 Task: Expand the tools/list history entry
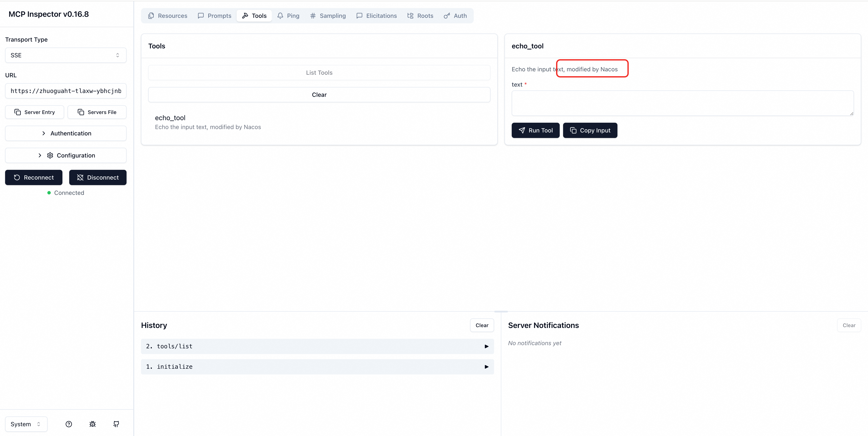(317, 346)
